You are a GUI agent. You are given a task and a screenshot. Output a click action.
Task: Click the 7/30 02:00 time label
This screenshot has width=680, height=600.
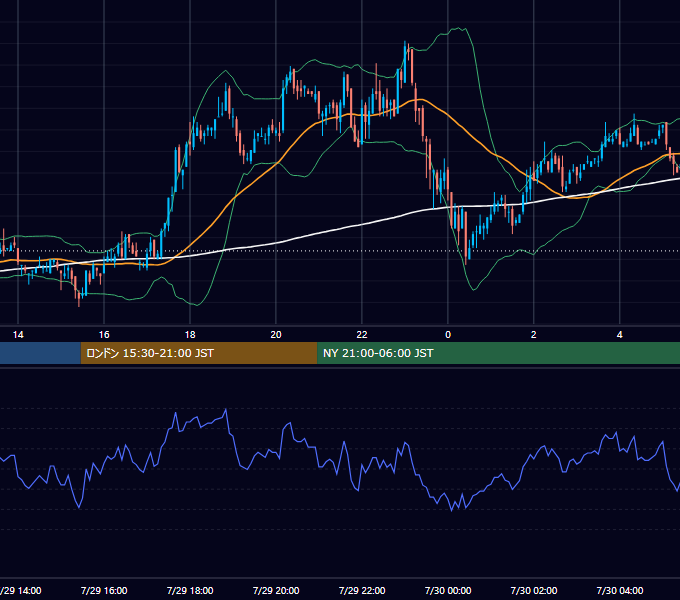point(534,590)
